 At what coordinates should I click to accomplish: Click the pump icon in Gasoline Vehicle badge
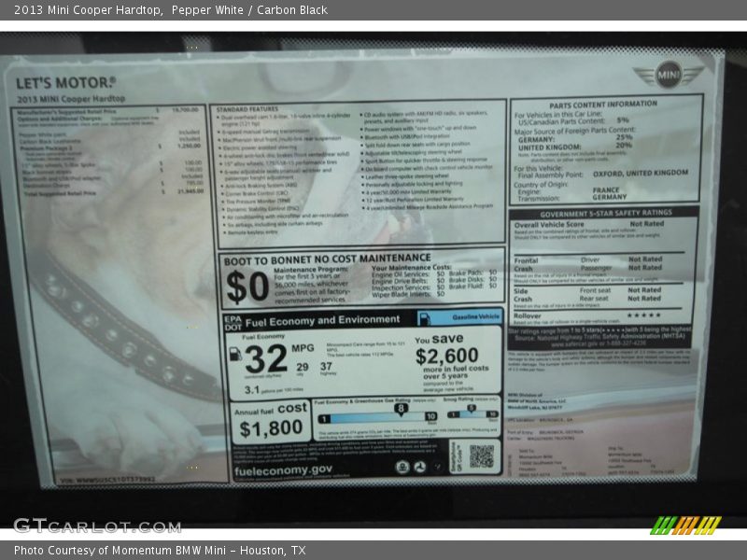coord(424,318)
